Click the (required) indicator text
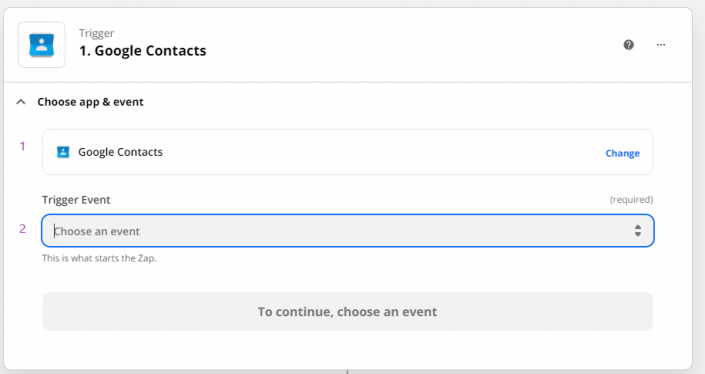Screen dimensions: 705x374 (631, 200)
